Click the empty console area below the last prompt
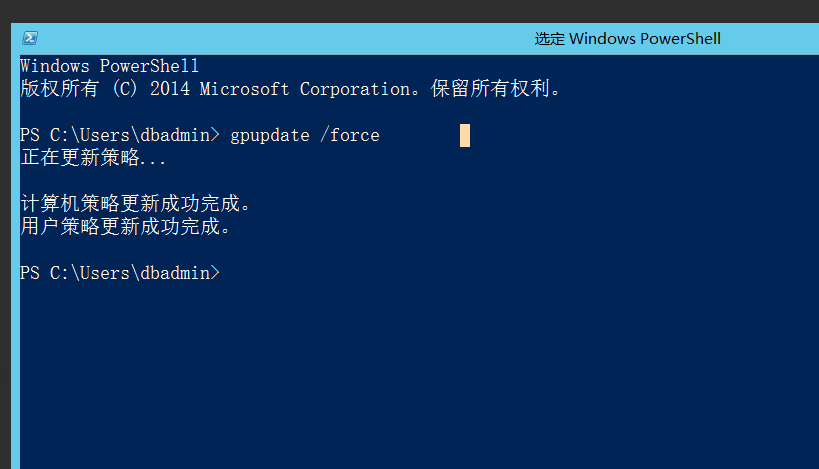 tap(418, 376)
